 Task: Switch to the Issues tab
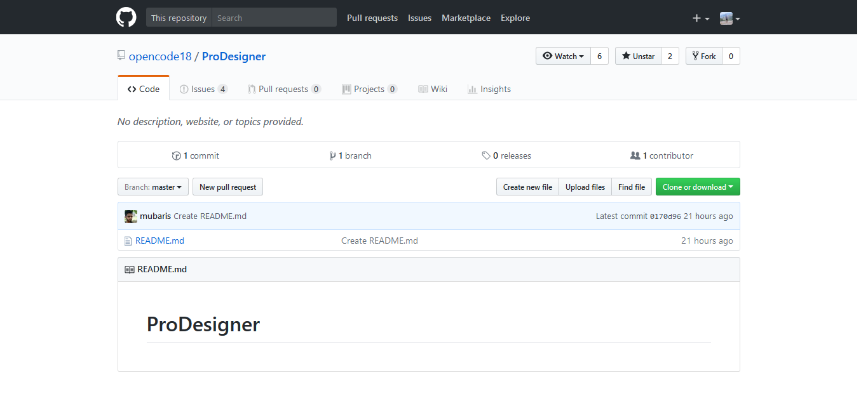[203, 89]
